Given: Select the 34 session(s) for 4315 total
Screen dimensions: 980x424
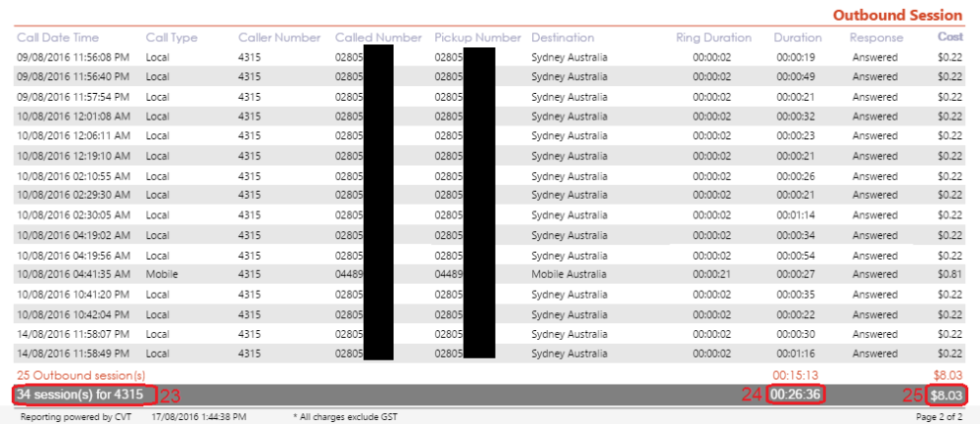Looking at the screenshot, I should click(x=80, y=395).
